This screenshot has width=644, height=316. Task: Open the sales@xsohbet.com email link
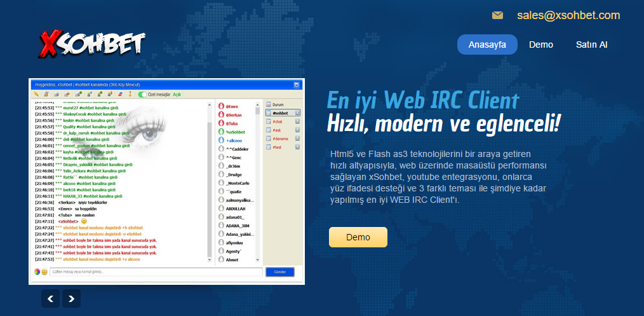click(x=568, y=16)
